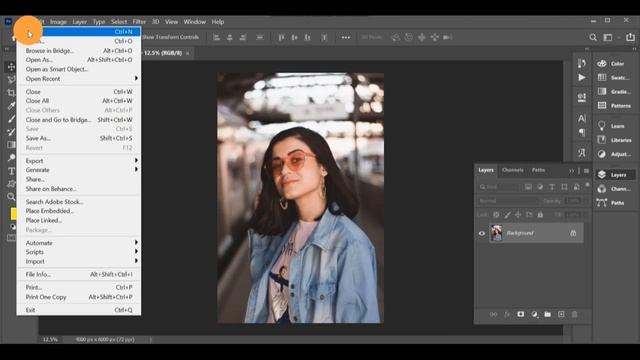The image size is (640, 360).
Task: Expand the Scripts submenu
Action: (79, 252)
